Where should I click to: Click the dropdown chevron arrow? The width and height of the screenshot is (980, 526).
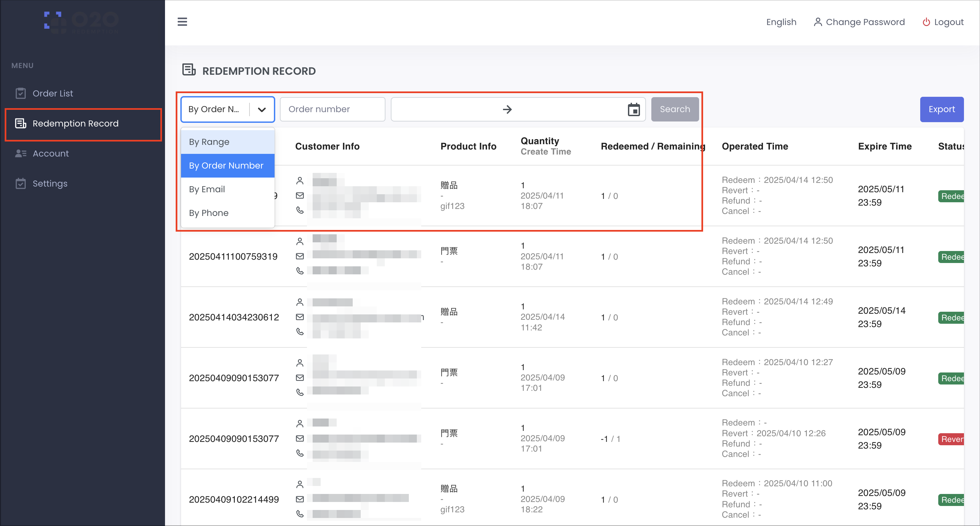[262, 109]
